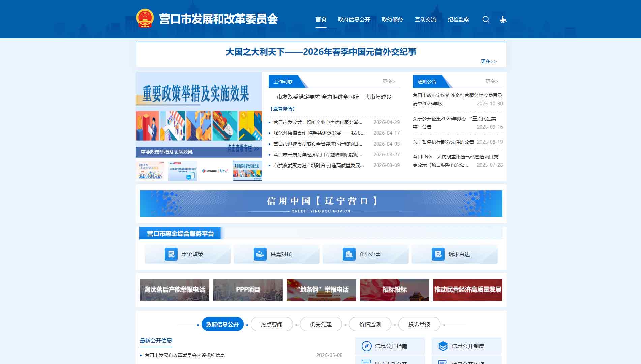The width and height of the screenshot is (641, 364).
Task: Click 更多> in the 通知公告 section
Action: 492,81
